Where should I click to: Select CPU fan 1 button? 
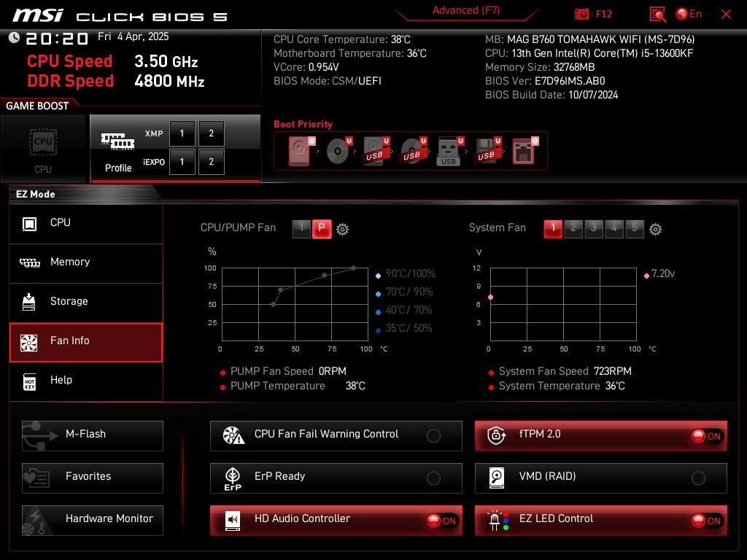coord(301,228)
